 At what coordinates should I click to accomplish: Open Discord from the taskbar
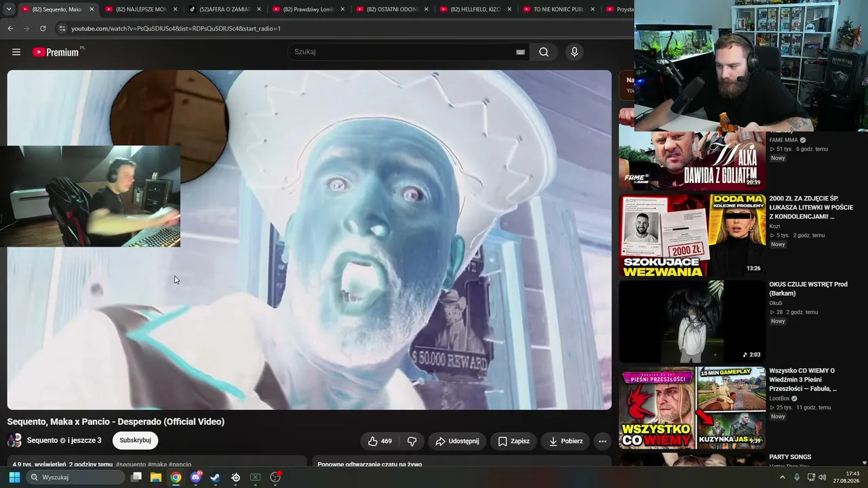tap(196, 477)
